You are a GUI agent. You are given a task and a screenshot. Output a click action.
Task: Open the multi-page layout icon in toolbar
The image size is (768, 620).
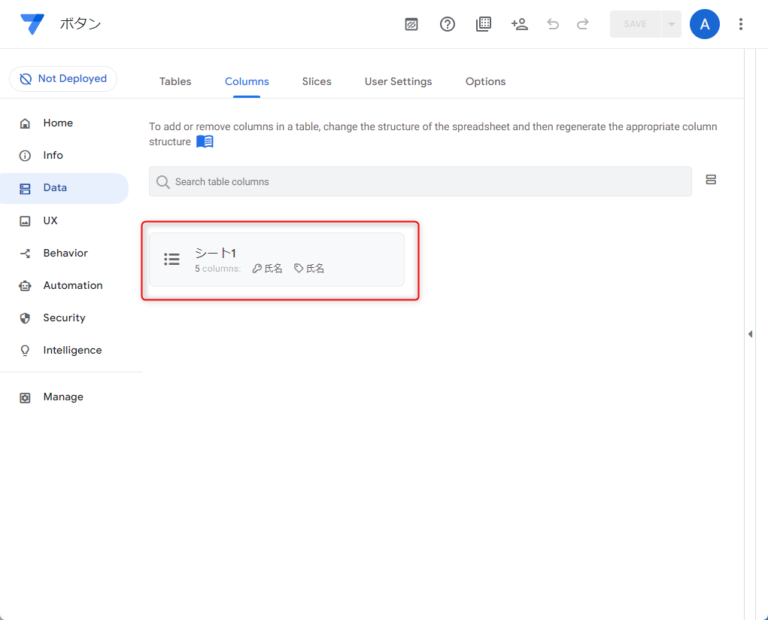(483, 24)
